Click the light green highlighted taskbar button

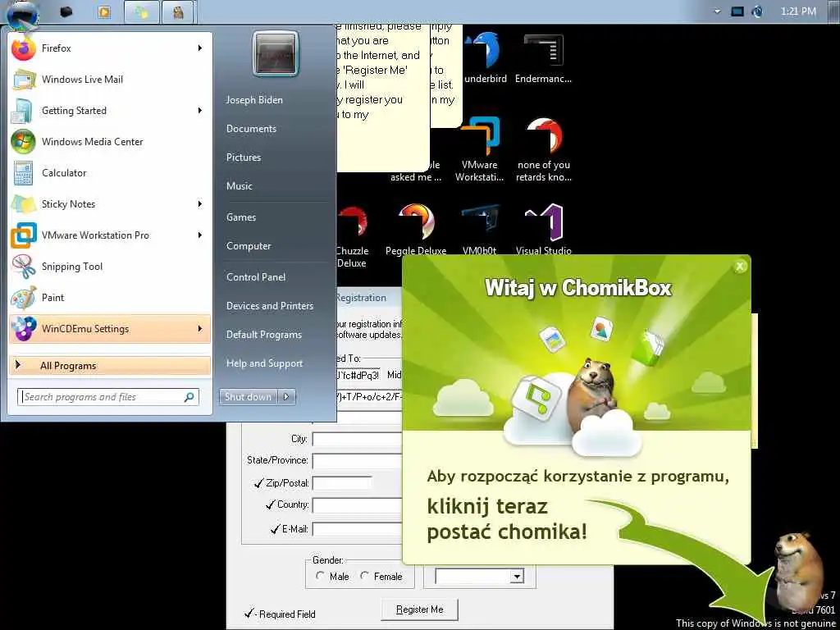[x=141, y=11]
